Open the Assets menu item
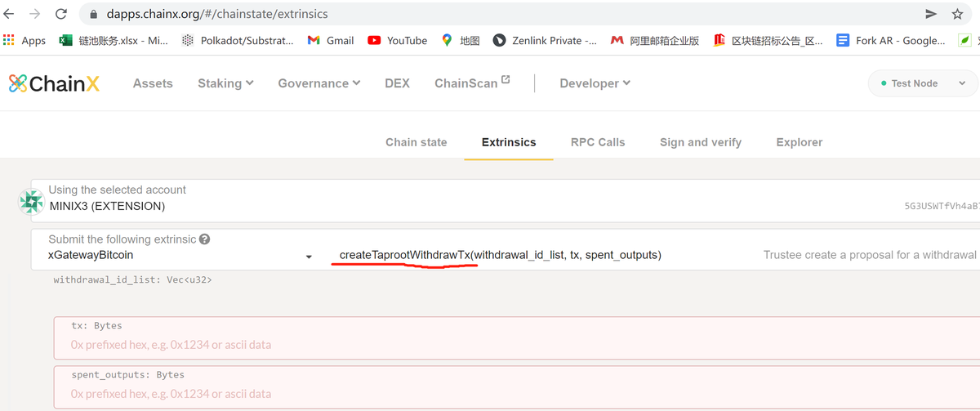 click(x=153, y=83)
